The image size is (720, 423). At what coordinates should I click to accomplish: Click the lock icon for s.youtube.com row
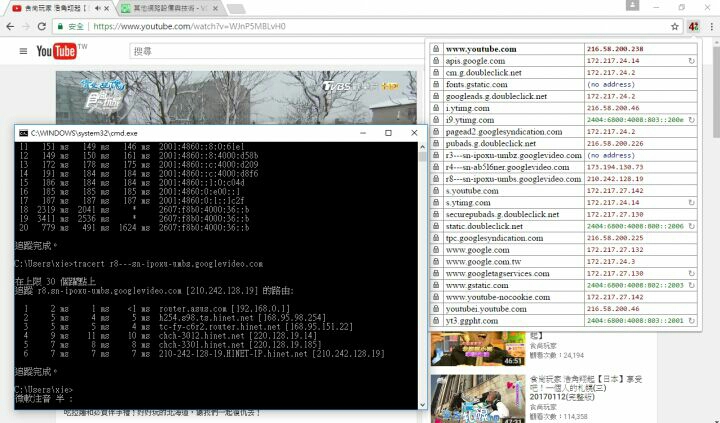tap(436, 191)
